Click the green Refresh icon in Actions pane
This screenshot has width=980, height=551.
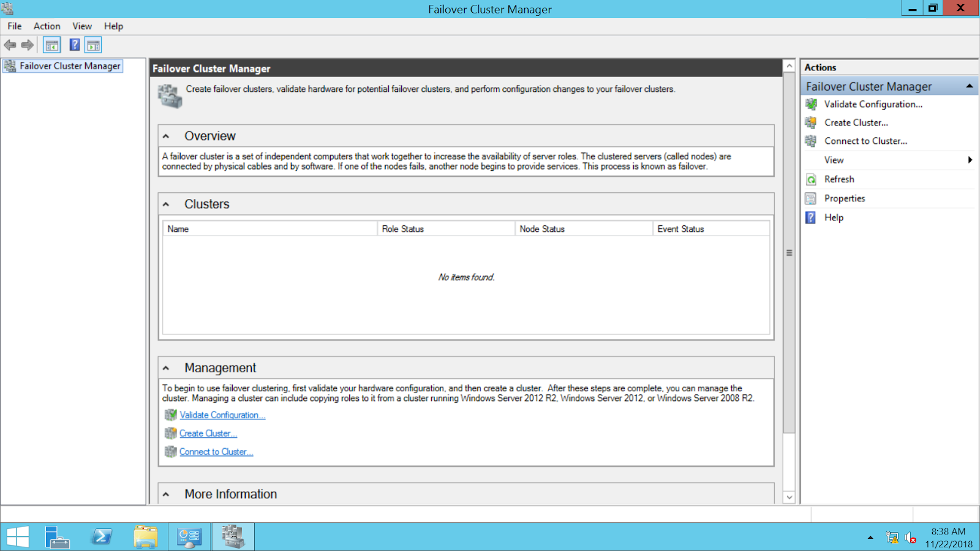pos(811,179)
